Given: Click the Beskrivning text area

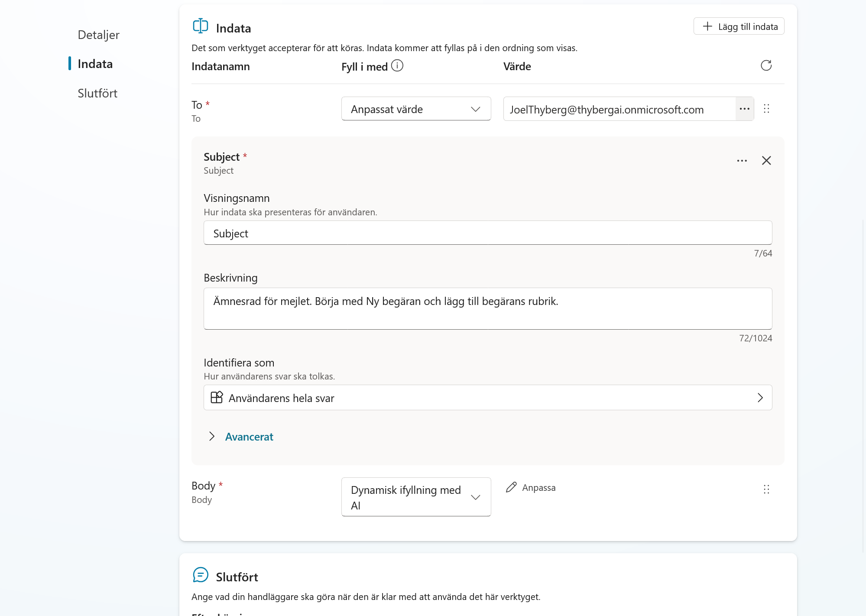Looking at the screenshot, I should pyautogui.click(x=488, y=308).
